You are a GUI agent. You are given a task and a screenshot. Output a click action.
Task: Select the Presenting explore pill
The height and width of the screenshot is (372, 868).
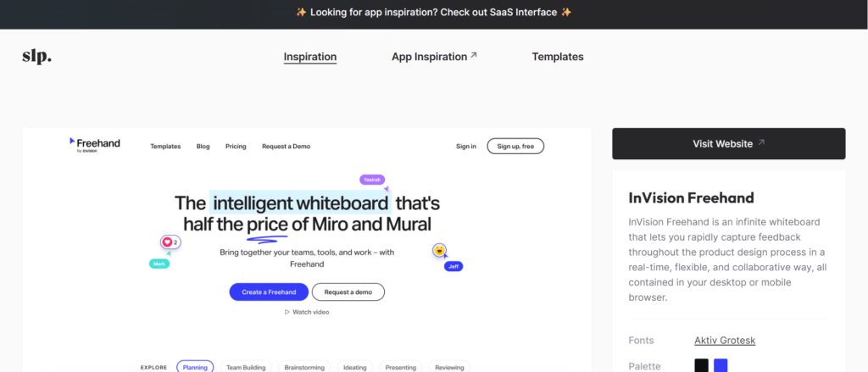[401, 367]
